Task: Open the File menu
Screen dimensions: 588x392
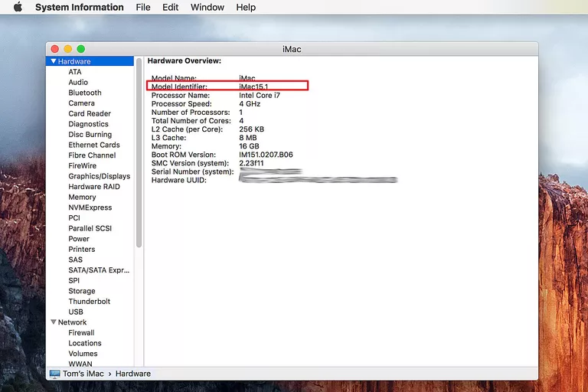Action: (143, 7)
